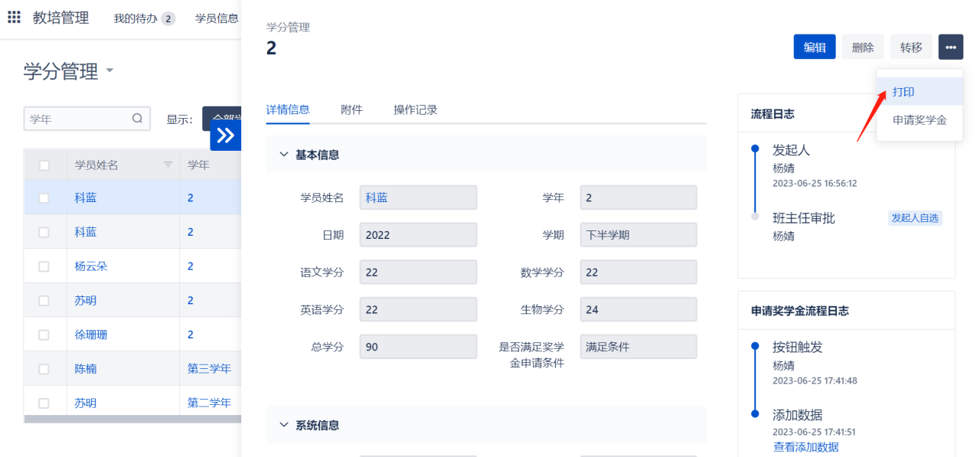Viewport: 980px width, 457px height.
Task: Click the 转移 button
Action: coord(911,47)
